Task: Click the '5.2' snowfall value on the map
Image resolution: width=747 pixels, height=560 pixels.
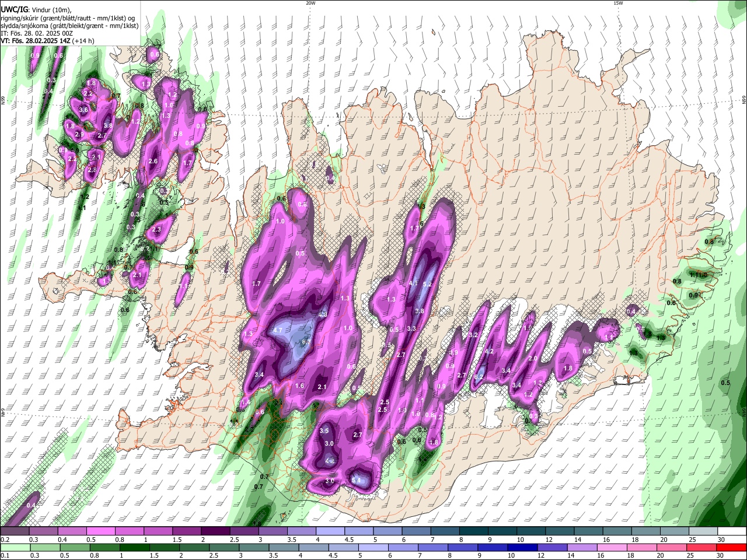Action: pos(427,285)
